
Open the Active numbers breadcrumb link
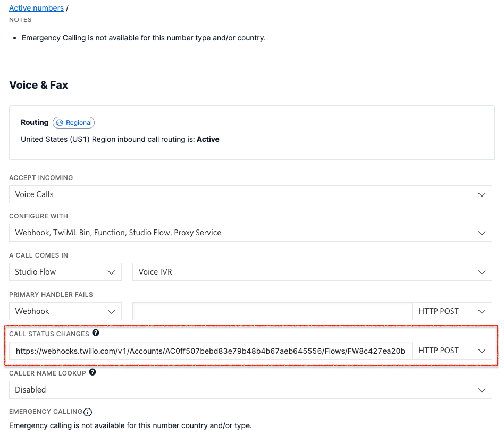coord(36,8)
